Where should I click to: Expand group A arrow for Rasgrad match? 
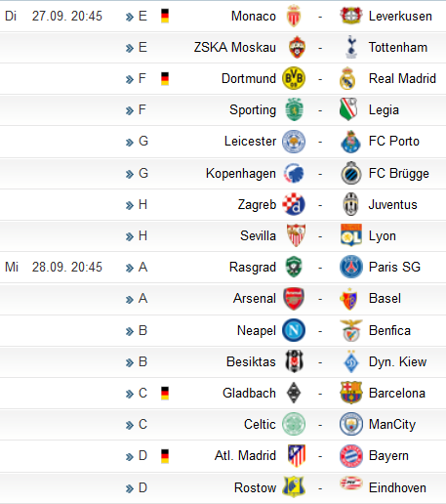click(130, 268)
